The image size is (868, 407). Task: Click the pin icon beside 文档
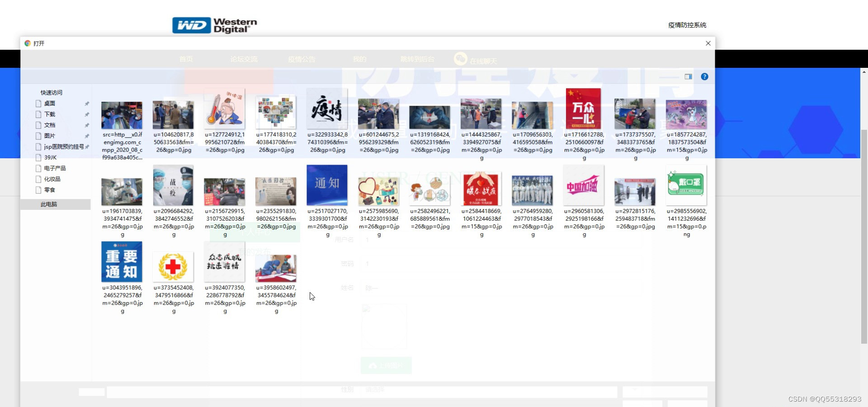[87, 125]
